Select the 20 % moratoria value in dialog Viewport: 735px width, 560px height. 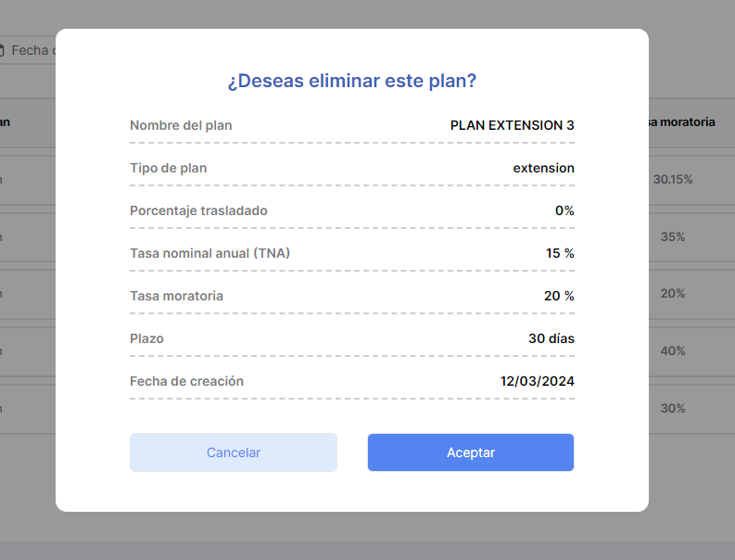[559, 296]
